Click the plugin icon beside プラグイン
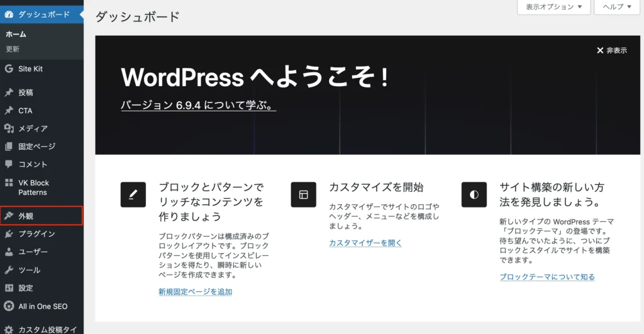644x334 pixels. (x=9, y=234)
